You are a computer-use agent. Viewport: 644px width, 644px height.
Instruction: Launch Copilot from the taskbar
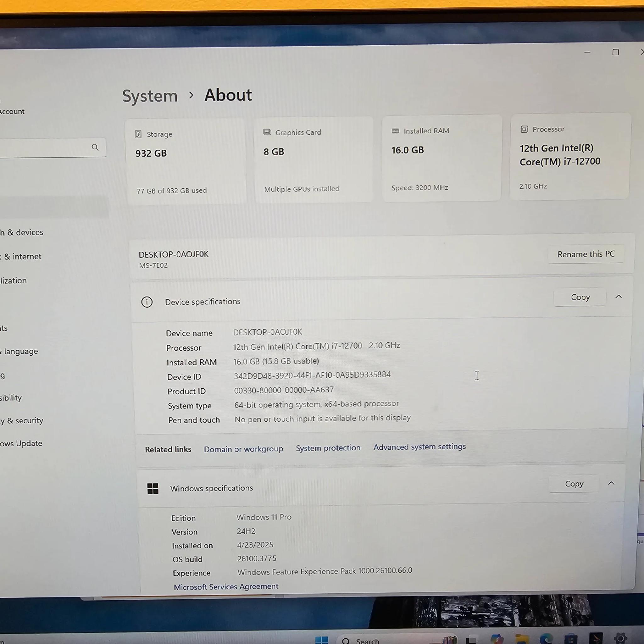[x=497, y=639]
